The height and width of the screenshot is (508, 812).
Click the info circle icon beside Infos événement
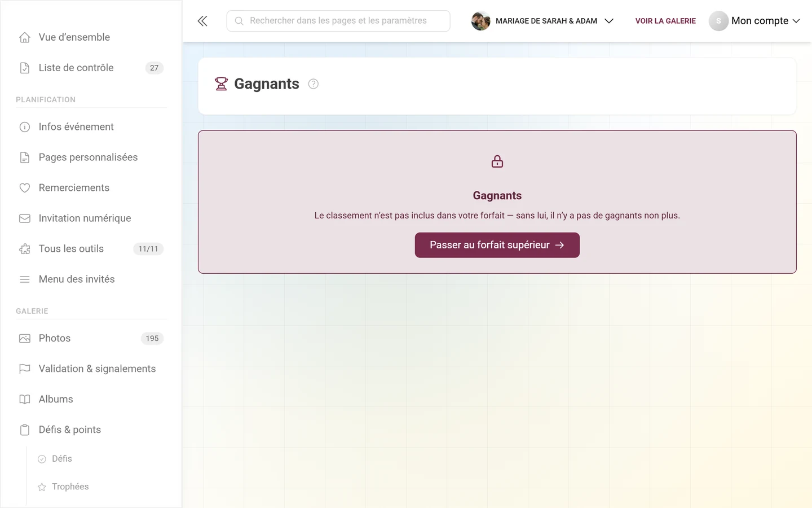[25, 127]
